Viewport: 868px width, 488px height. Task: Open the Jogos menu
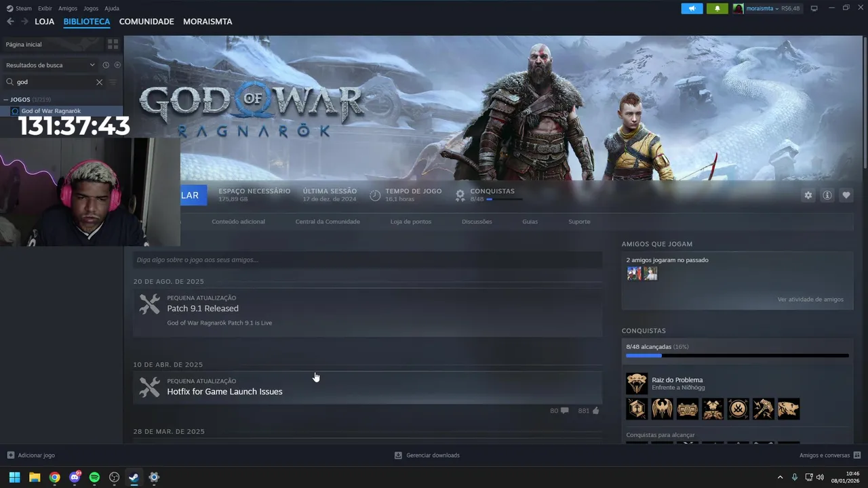(91, 9)
